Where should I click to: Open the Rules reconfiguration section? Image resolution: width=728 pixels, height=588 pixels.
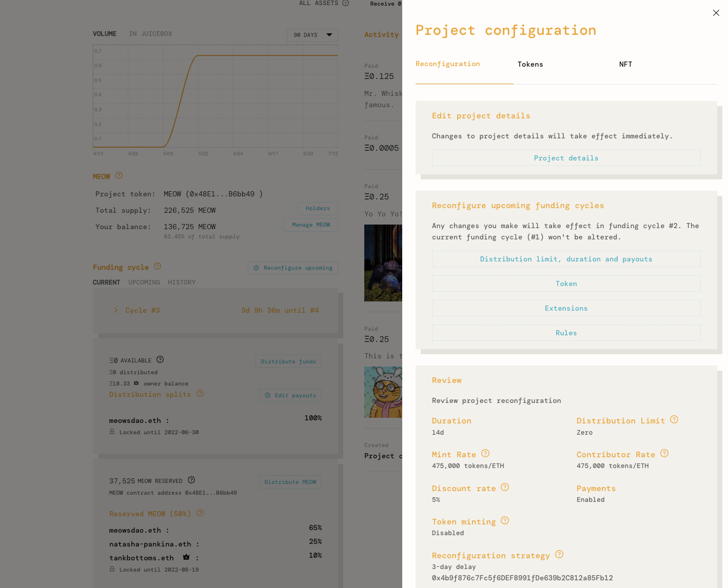pos(566,333)
